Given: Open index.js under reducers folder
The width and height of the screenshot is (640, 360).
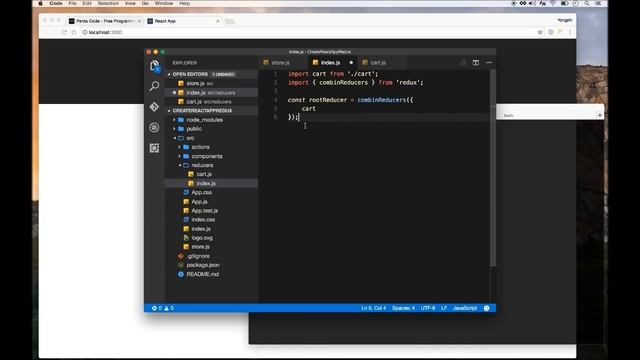Looking at the screenshot, I should (x=211, y=183).
